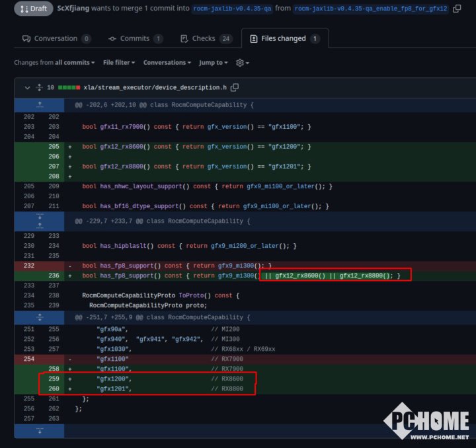Select added line number 236
This screenshot has height=448, width=476.
point(54,276)
